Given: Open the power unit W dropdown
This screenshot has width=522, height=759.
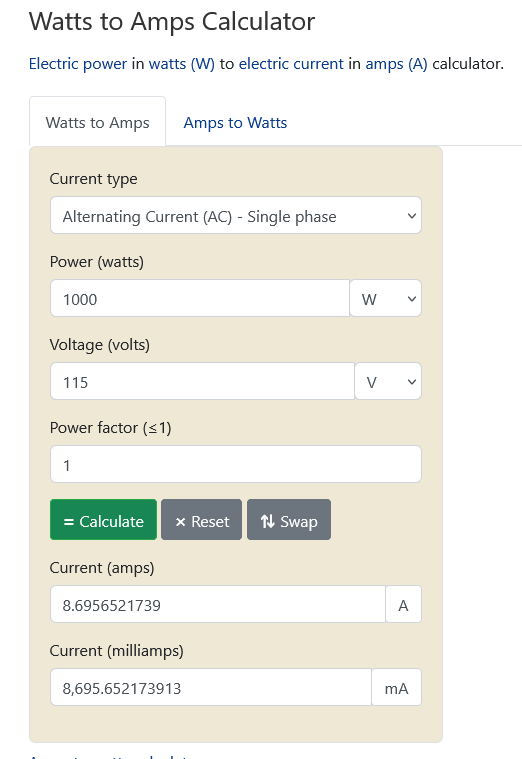Looking at the screenshot, I should pyautogui.click(x=386, y=298).
